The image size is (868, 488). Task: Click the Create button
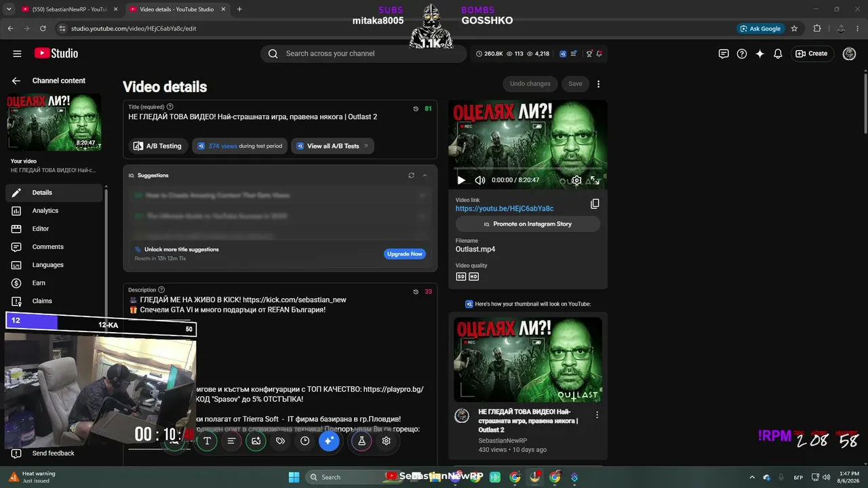812,54
